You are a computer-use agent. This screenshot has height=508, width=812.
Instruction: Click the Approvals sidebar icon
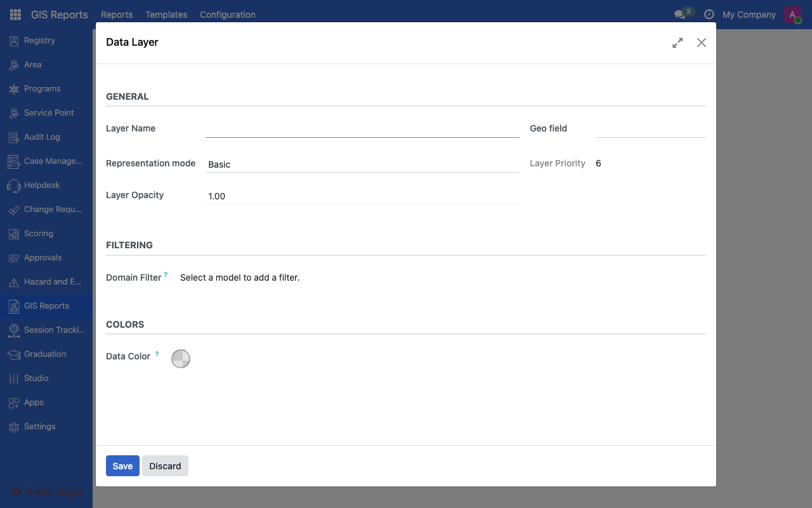tap(14, 258)
